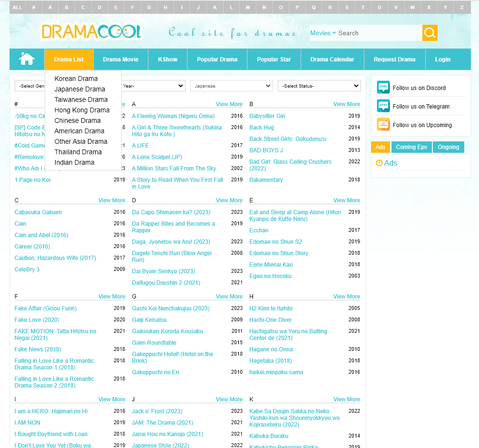Filter by letter Z in alphabet bar
The height and width of the screenshot is (448, 479).
coord(462,7)
